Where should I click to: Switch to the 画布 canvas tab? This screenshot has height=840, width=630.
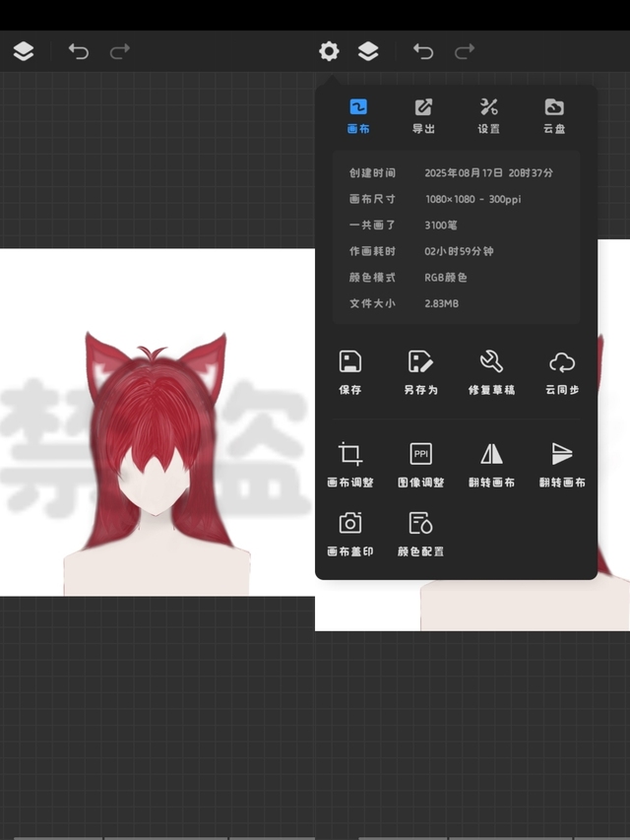(358, 115)
